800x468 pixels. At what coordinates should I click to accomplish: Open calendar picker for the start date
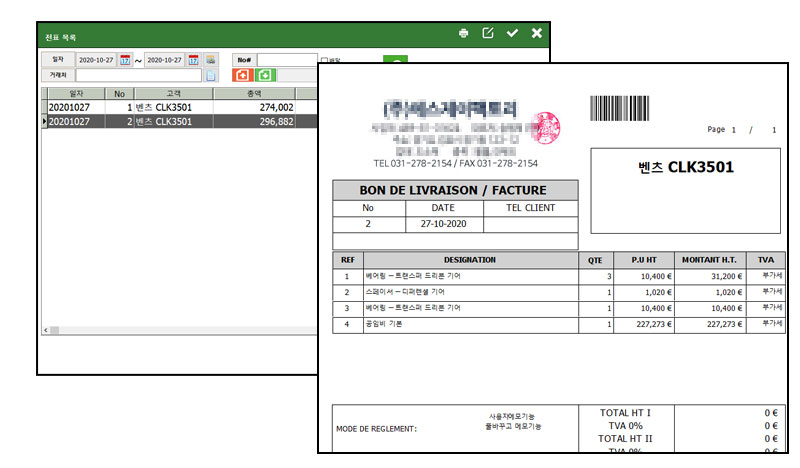tap(125, 60)
